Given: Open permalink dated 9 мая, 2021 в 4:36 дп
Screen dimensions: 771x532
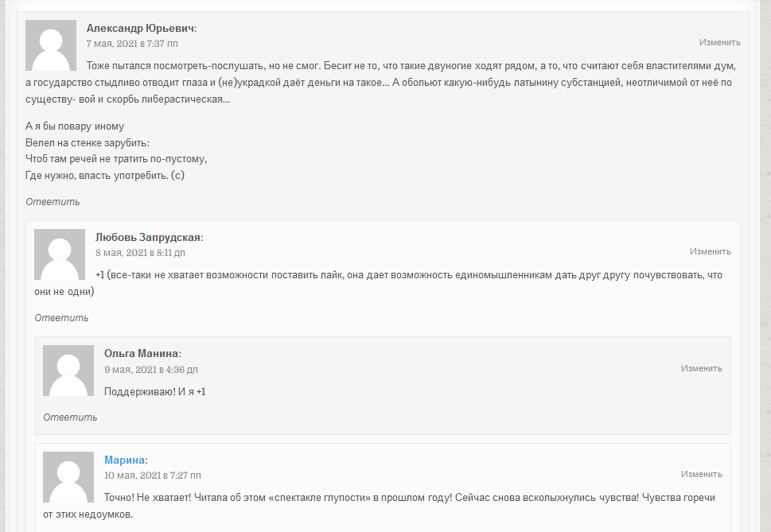Looking at the screenshot, I should click(151, 370).
